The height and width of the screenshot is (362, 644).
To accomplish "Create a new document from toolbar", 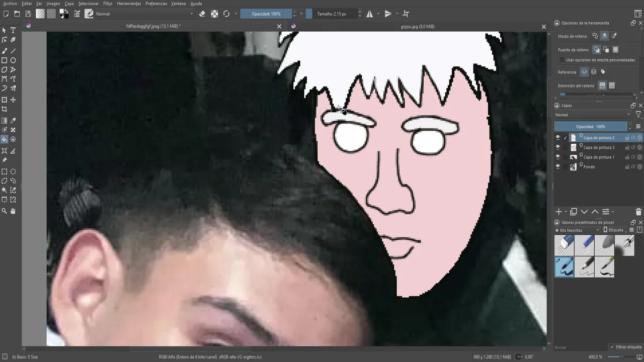I will pos(6,14).
